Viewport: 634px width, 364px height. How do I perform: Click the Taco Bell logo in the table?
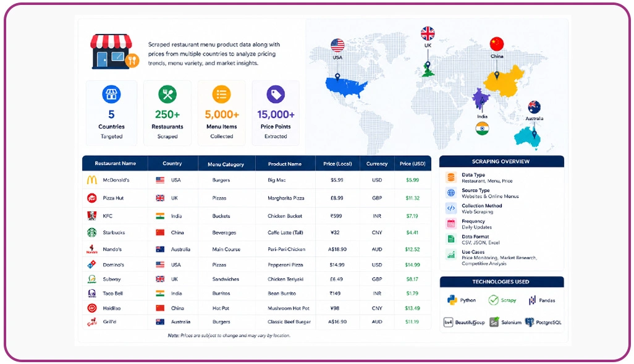92,293
